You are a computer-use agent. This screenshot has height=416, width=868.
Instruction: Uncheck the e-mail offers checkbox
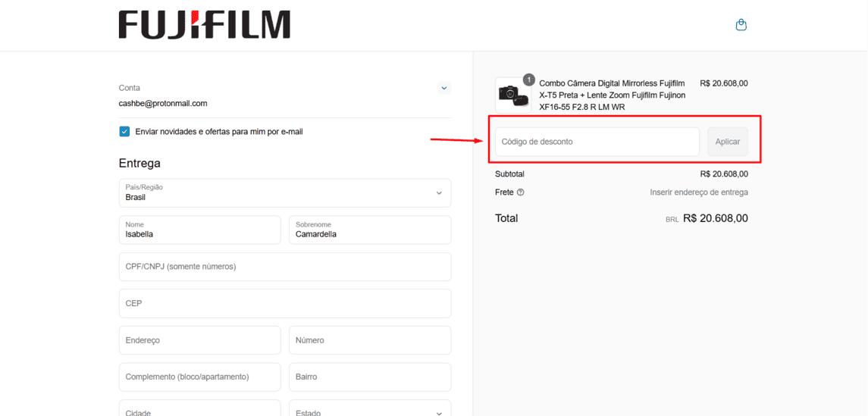(124, 132)
